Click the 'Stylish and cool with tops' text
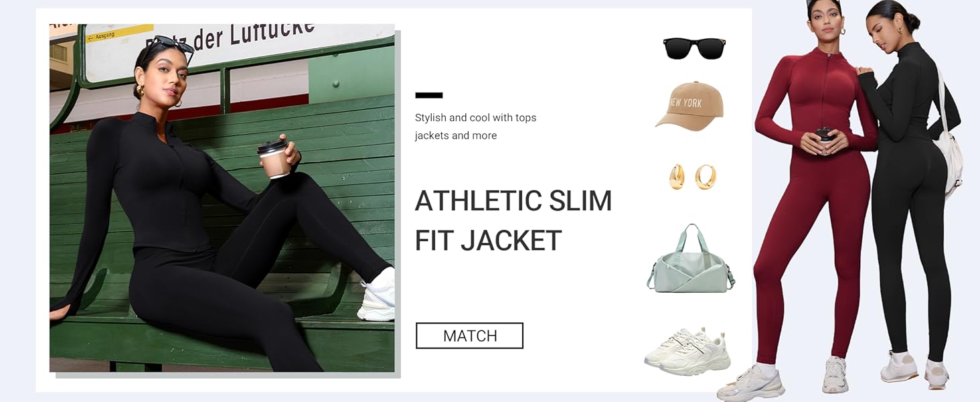980x402 pixels. 475,117
